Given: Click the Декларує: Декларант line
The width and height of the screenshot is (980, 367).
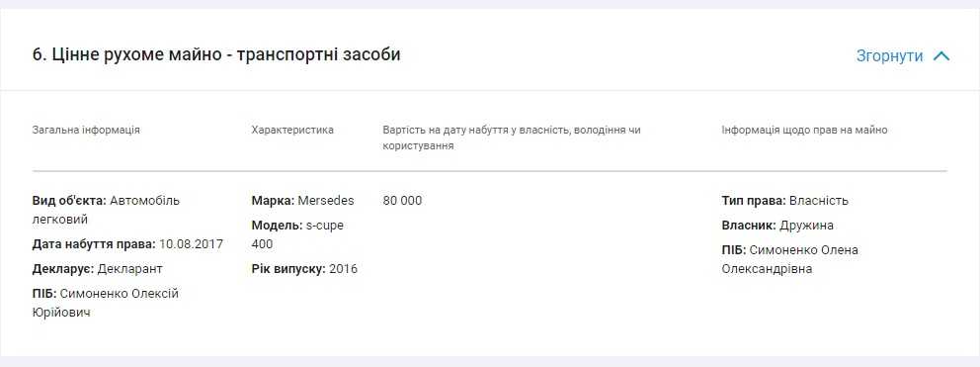Looking at the screenshot, I should coord(98,269).
